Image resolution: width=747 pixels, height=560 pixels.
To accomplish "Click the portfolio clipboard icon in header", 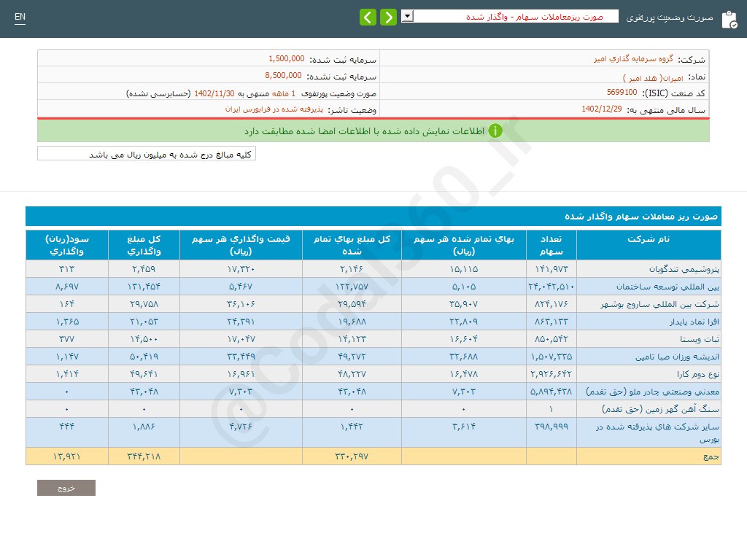I will click(729, 20).
